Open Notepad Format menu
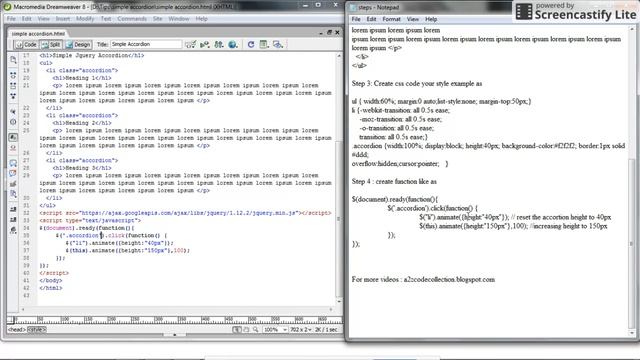640x360 pixels. [391, 19]
